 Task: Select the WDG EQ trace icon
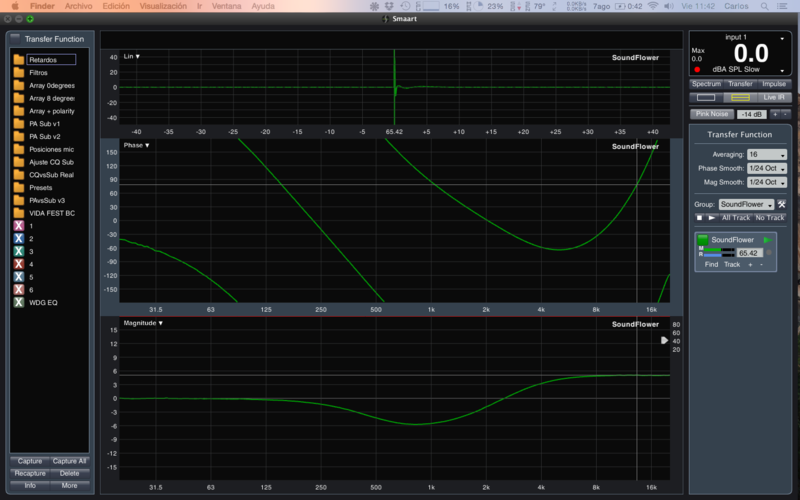pyautogui.click(x=19, y=302)
